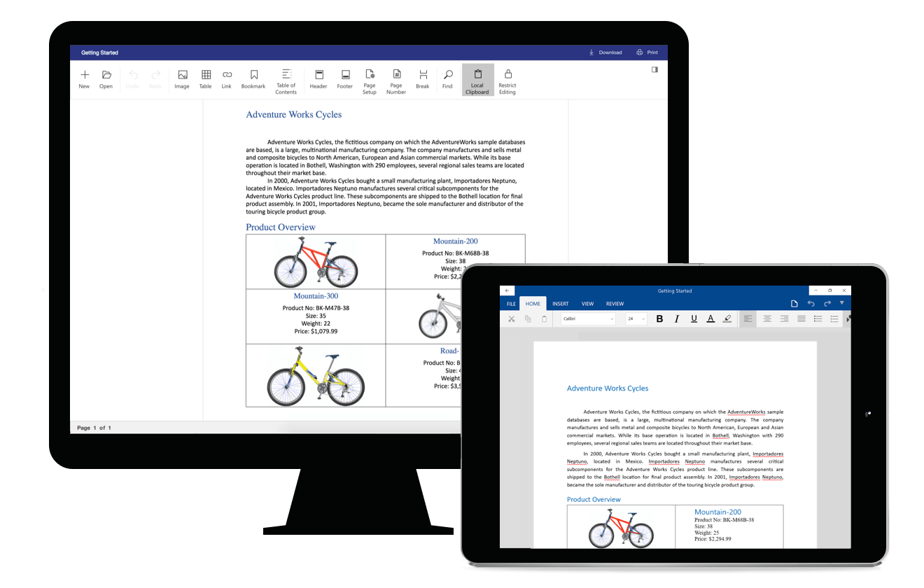Redo using the tablet ribbon arrow
The image size is (924, 588).
827,304
